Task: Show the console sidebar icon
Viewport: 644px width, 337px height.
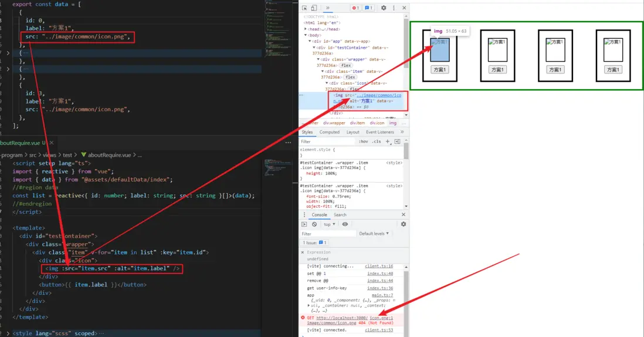Action: [x=304, y=224]
